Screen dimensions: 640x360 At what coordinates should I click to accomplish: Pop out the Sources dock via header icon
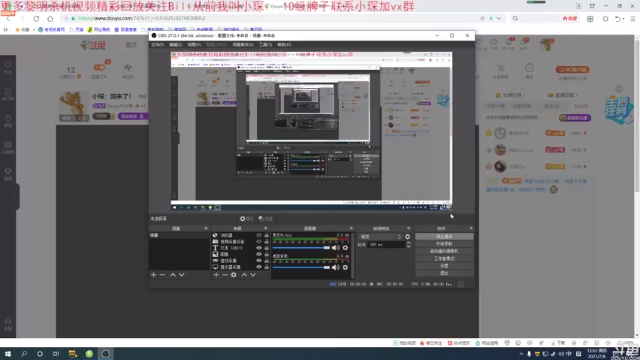click(266, 229)
